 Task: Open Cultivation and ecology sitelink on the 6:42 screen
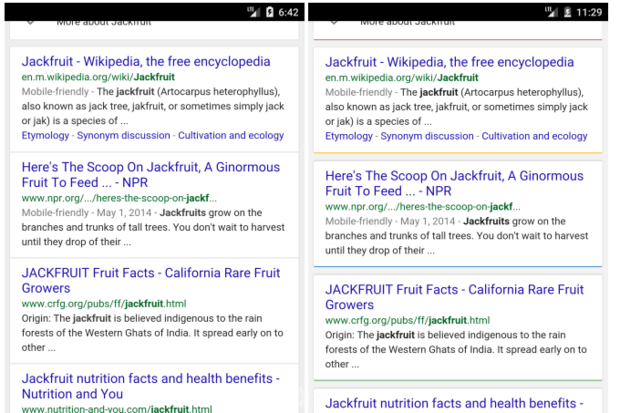pyautogui.click(x=231, y=135)
